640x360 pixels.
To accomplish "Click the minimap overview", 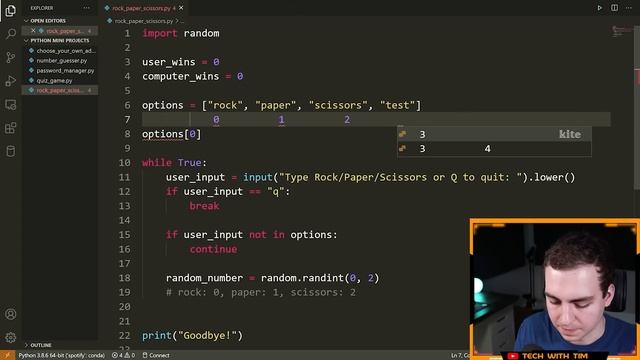I will pyautogui.click(x=622, y=31).
